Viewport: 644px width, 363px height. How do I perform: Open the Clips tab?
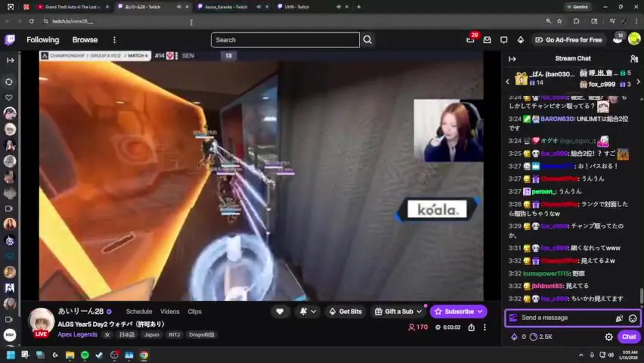195,312
